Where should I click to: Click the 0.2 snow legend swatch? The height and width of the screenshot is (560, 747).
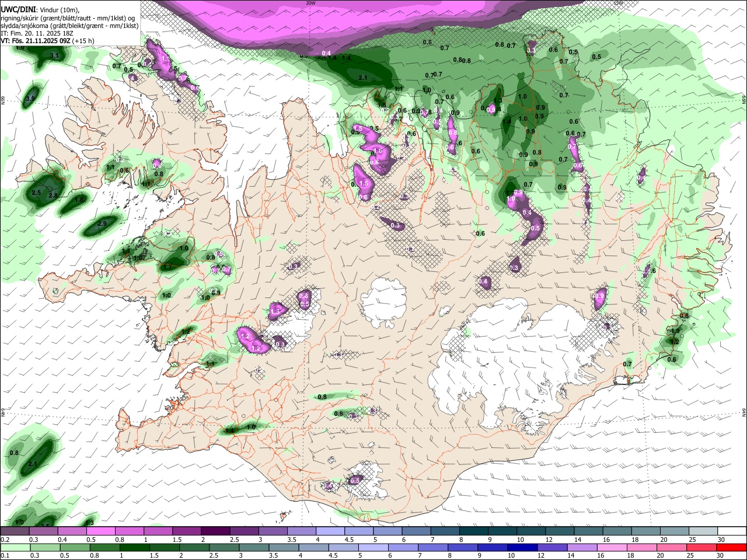[15, 531]
